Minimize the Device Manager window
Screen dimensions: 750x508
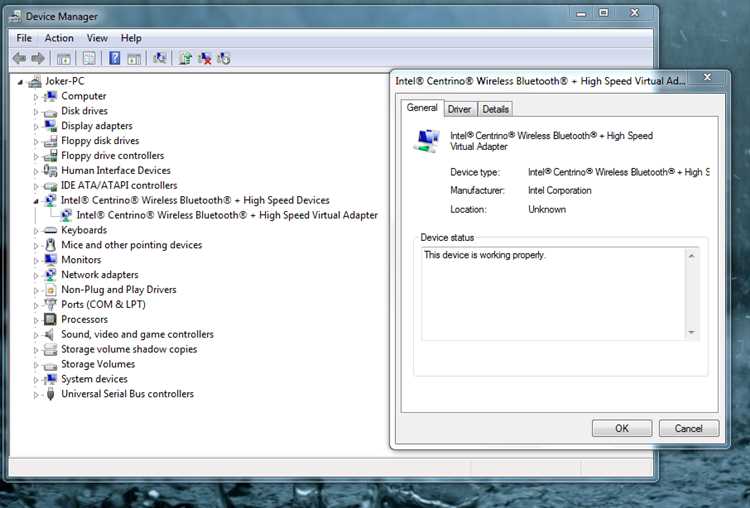click(581, 13)
